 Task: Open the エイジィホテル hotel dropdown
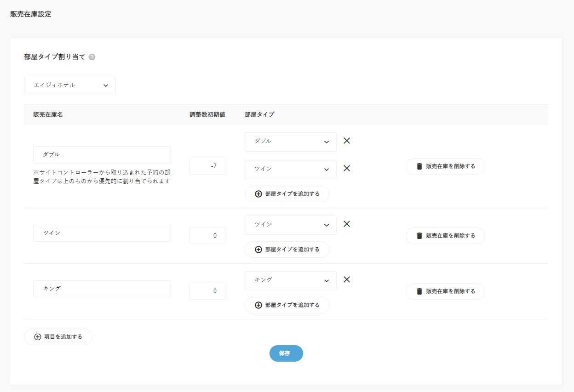pyautogui.click(x=70, y=85)
